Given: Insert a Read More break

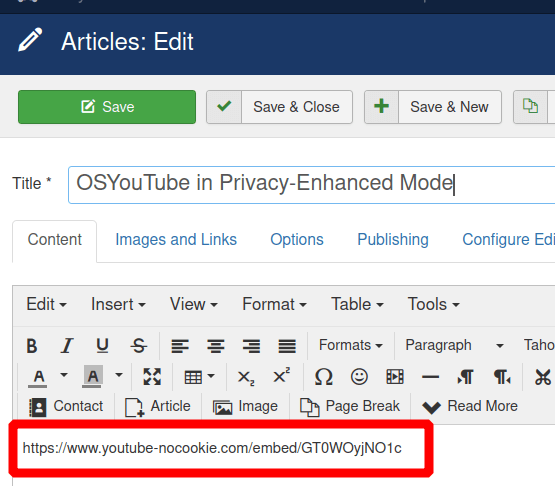Looking at the screenshot, I should click(x=470, y=406).
